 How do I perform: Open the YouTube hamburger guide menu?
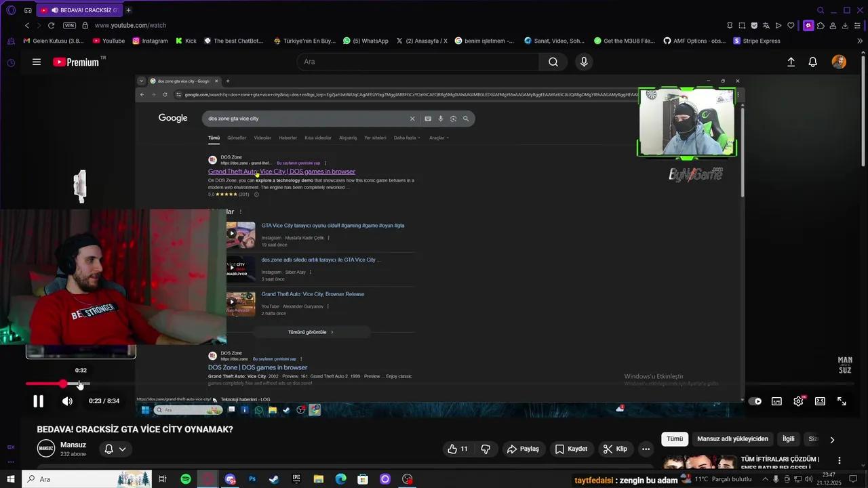click(37, 62)
